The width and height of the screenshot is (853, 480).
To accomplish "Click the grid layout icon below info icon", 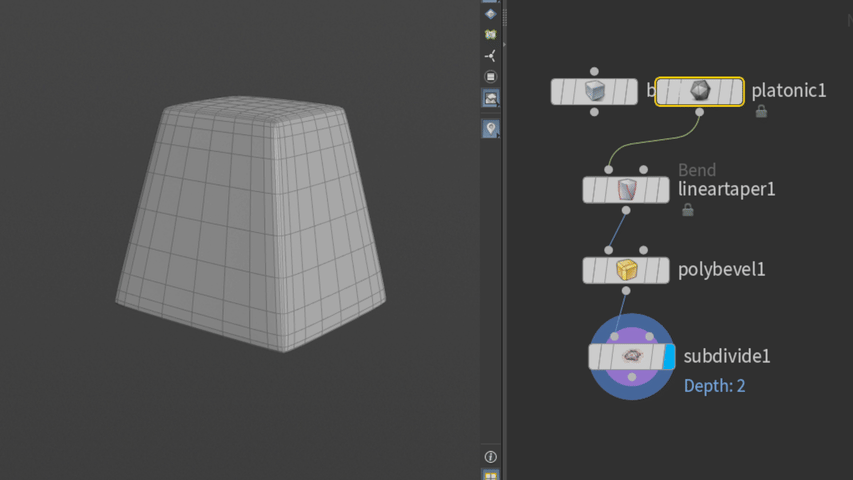I will [x=490, y=475].
